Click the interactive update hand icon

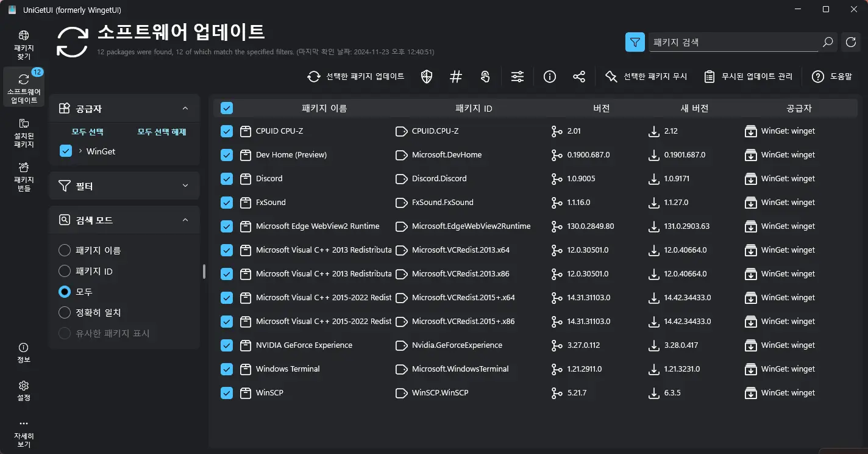tap(485, 76)
